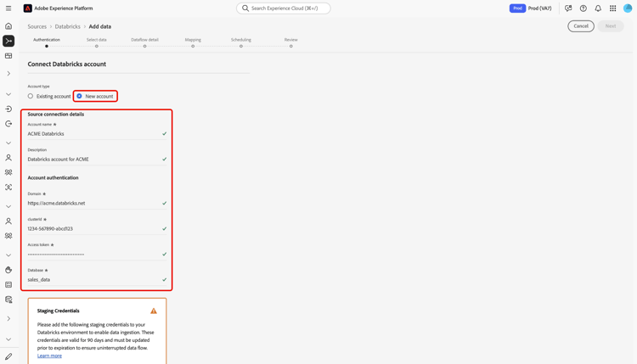
Task: Open the hamburger navigation menu
Action: tap(8, 8)
